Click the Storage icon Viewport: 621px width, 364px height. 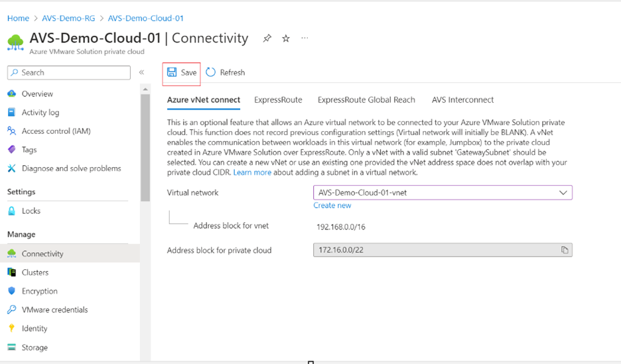pyautogui.click(x=11, y=347)
